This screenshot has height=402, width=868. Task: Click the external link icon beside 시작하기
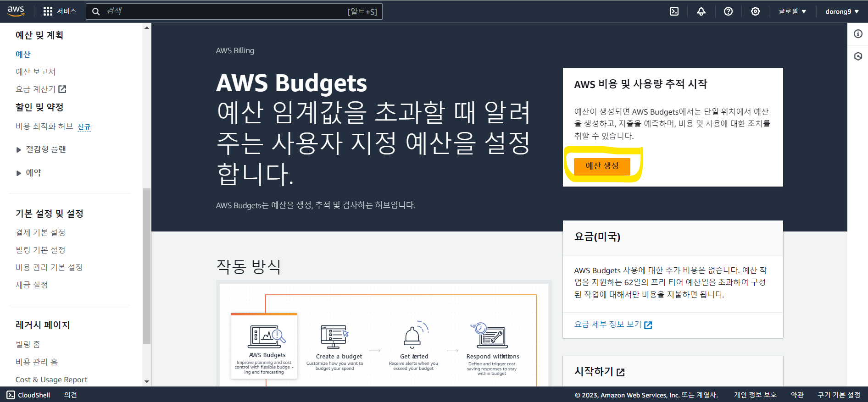(x=621, y=372)
